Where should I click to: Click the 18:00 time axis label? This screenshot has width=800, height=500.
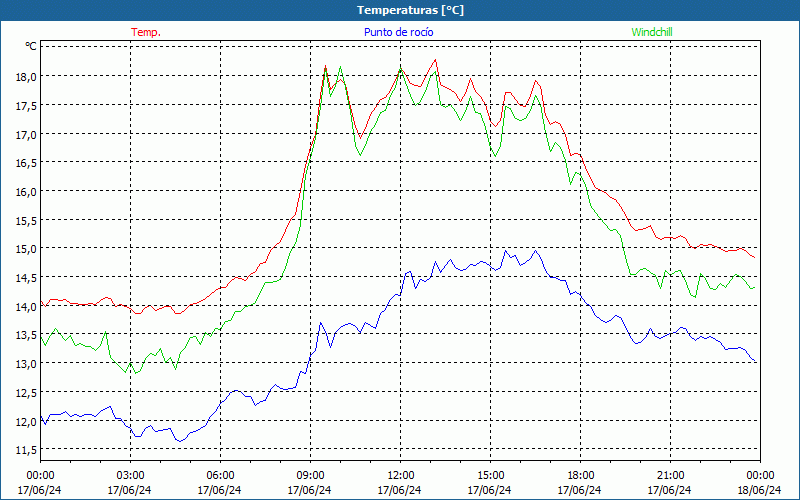580,476
